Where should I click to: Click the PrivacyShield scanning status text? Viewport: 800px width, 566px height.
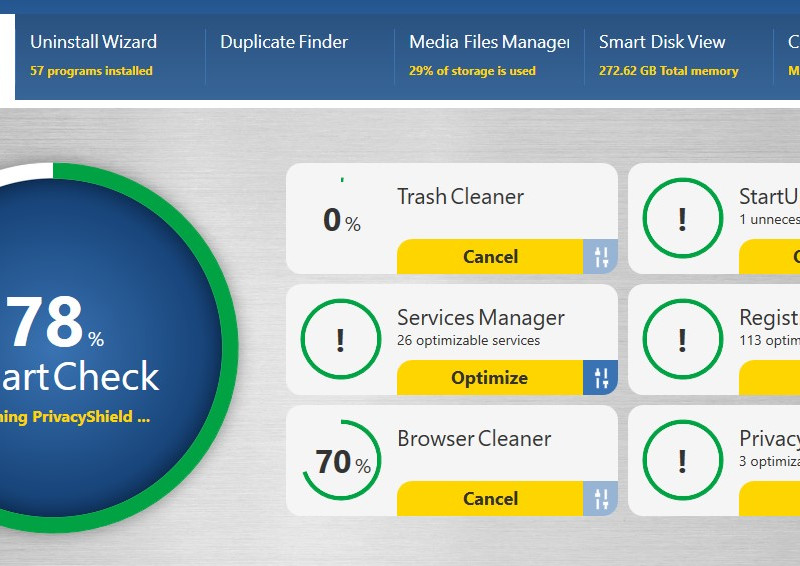pos(75,417)
